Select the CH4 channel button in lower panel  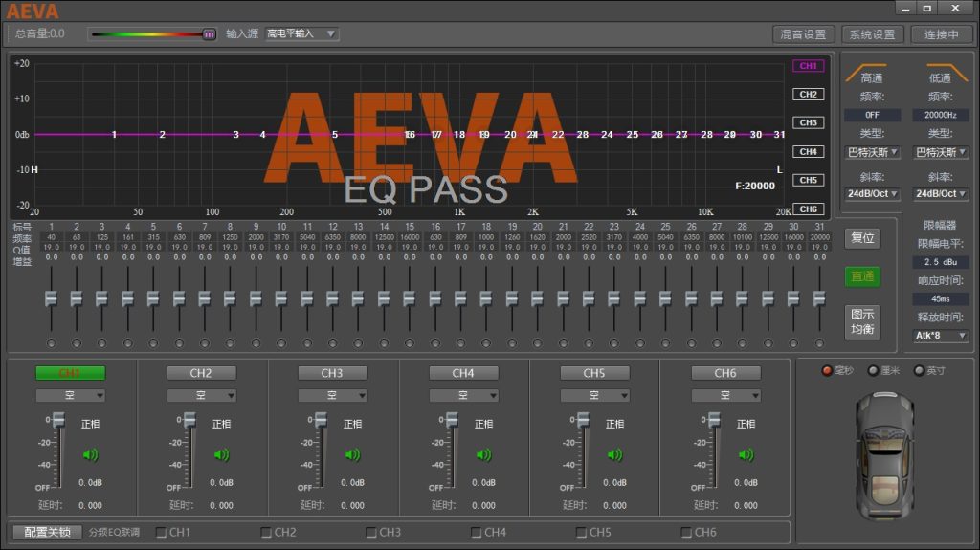[x=463, y=373]
